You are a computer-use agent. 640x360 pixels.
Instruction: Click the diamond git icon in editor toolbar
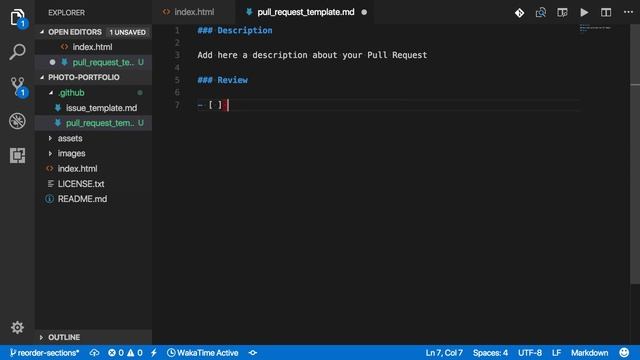(519, 13)
